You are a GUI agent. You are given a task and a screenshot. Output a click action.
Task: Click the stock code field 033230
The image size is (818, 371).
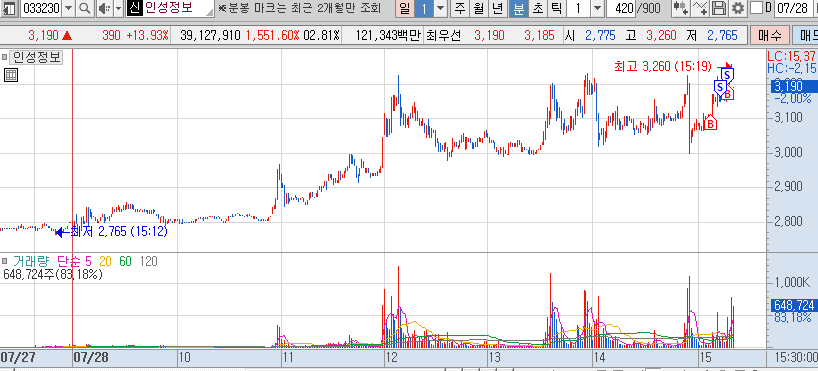(42, 8)
